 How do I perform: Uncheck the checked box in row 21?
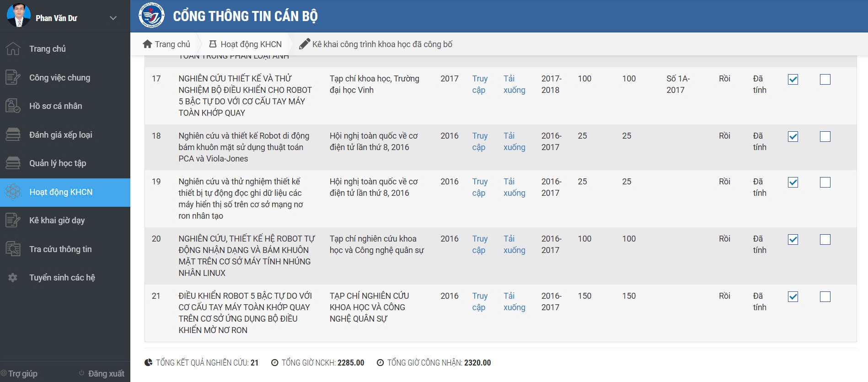(x=793, y=296)
